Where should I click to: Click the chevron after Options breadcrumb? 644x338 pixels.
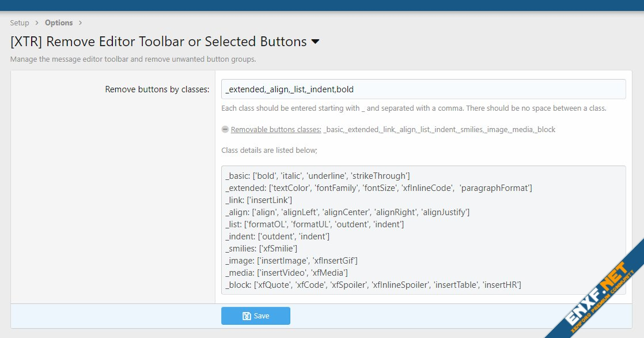click(x=80, y=23)
